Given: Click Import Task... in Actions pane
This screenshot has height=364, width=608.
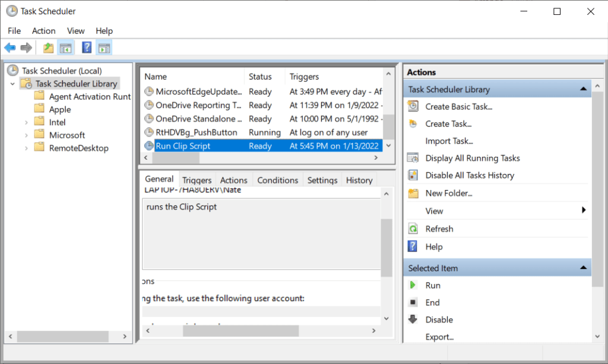Looking at the screenshot, I should [449, 141].
